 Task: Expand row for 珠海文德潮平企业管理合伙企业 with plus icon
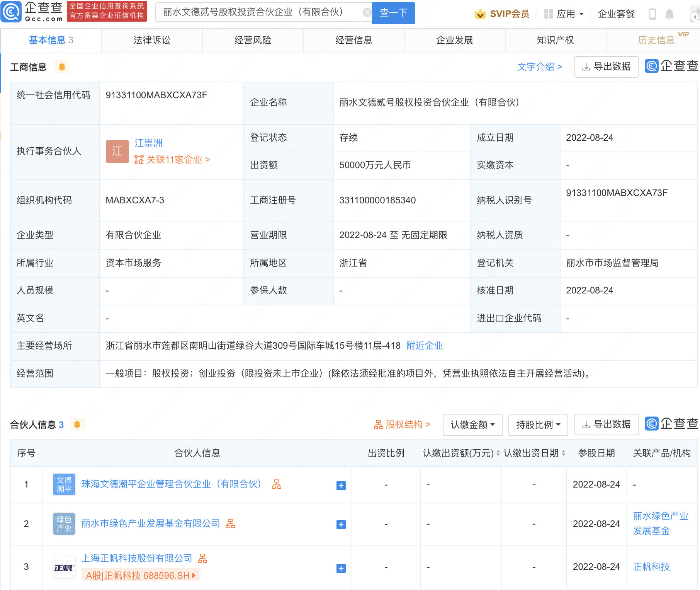341,486
